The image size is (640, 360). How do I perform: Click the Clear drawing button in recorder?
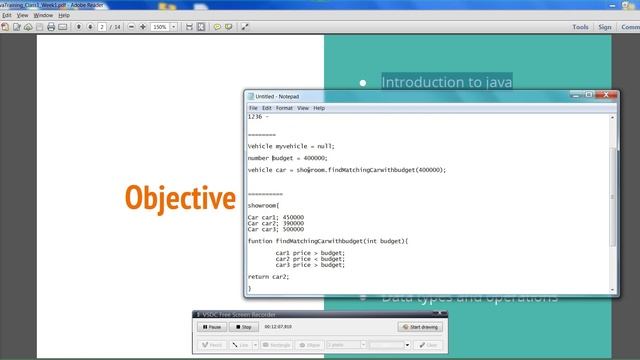pos(428,345)
